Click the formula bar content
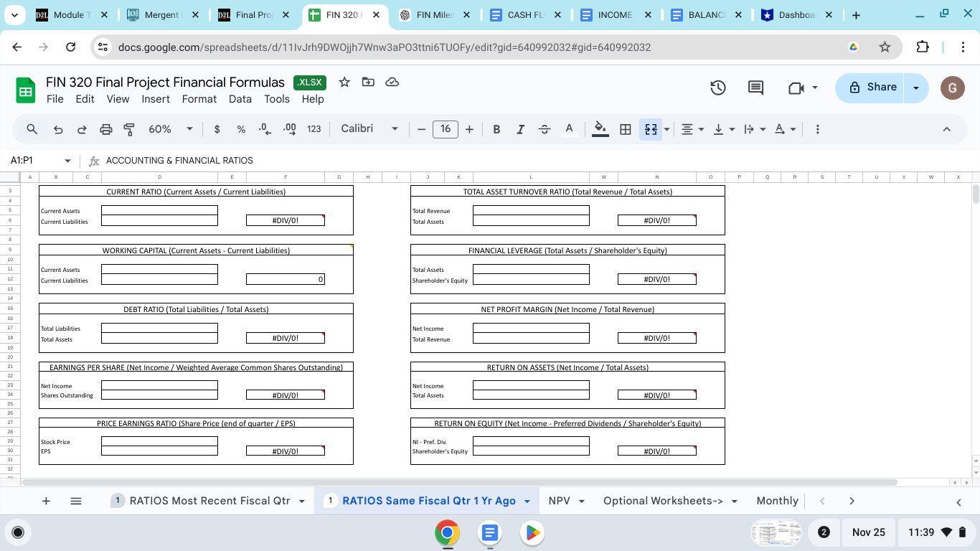The height and width of the screenshot is (551, 980). click(x=179, y=161)
